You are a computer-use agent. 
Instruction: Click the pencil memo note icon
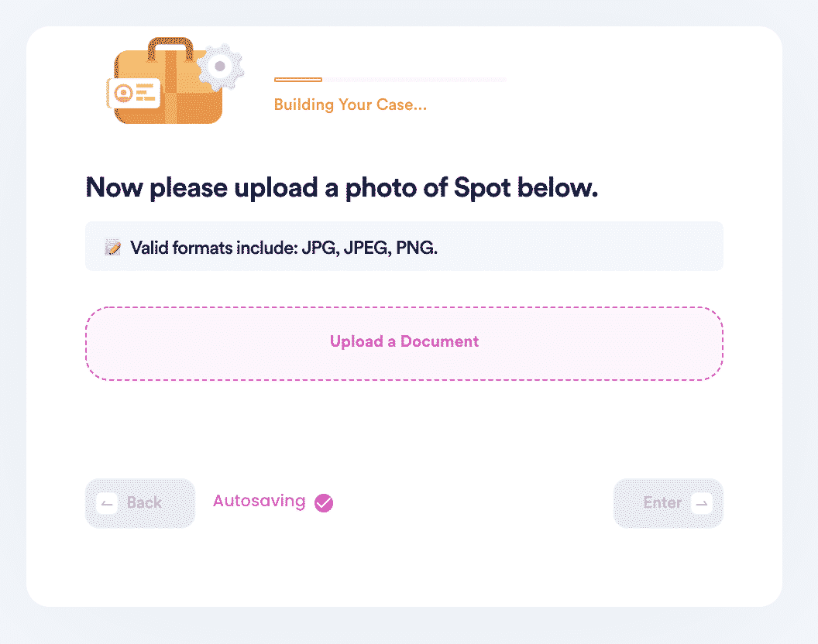[112, 247]
